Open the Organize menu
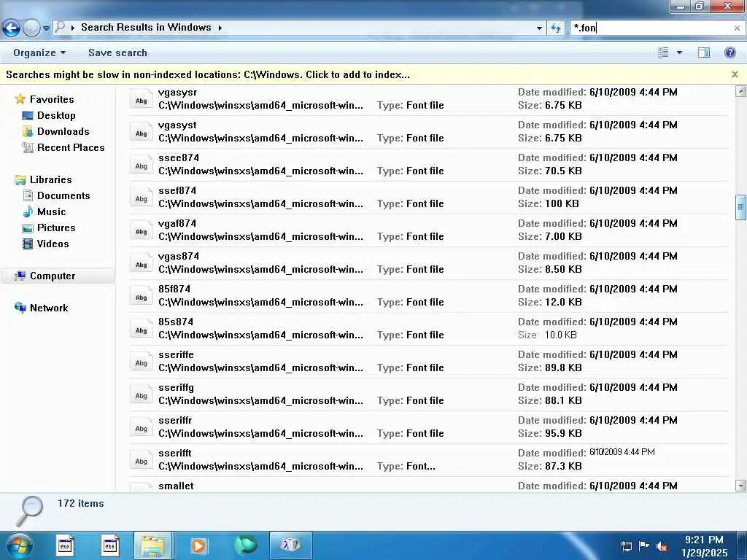Viewport: 747px width, 560px height. [x=39, y=52]
